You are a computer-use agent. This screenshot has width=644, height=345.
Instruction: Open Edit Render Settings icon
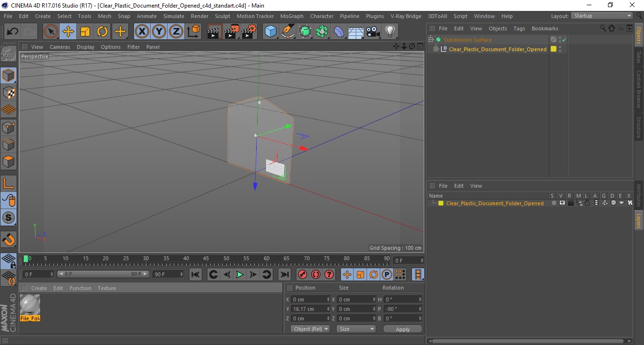click(x=249, y=32)
